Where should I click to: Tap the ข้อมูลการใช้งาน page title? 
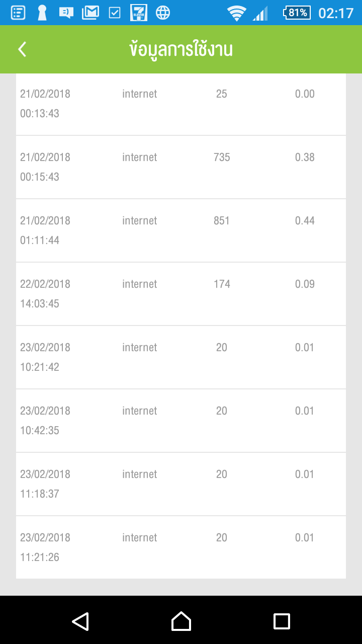click(x=181, y=49)
